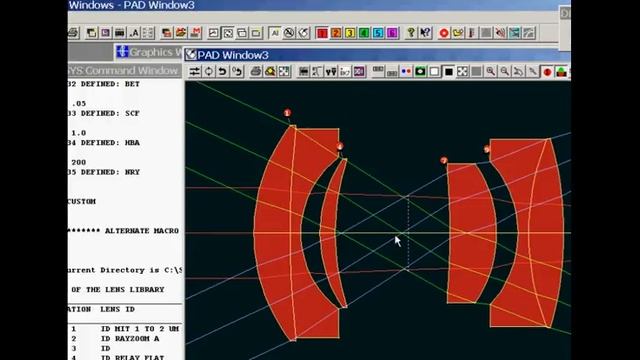Viewport: 640px width, 360px height.
Task: Click the purple square icon in main toolbar
Action: click(x=106, y=33)
